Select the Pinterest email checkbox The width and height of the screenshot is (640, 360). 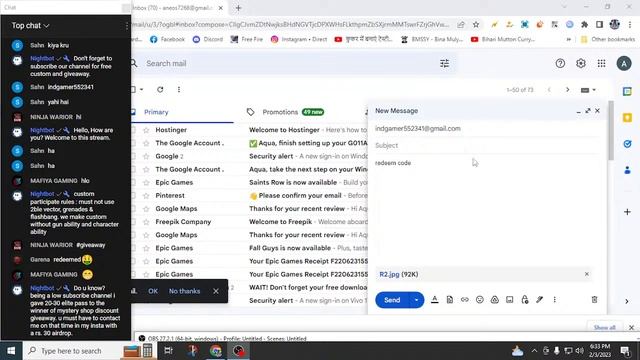(x=133, y=196)
